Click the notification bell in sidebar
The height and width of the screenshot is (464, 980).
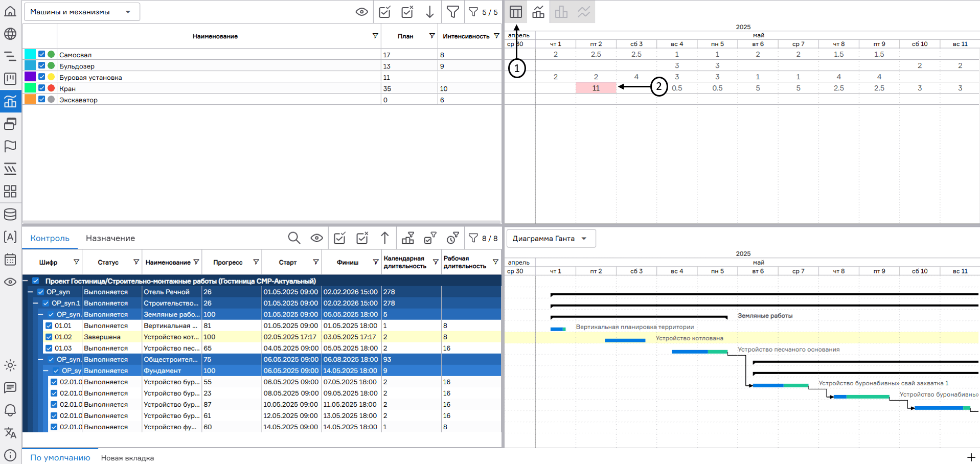click(x=10, y=410)
